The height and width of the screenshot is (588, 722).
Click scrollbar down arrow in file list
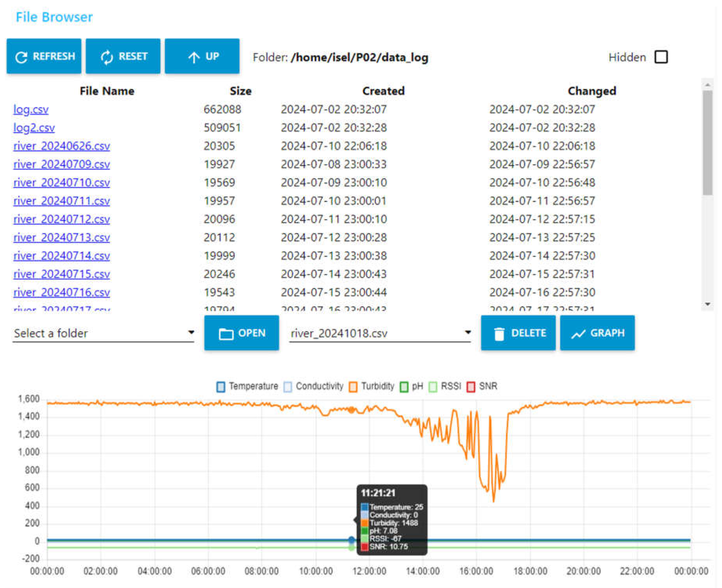point(708,304)
